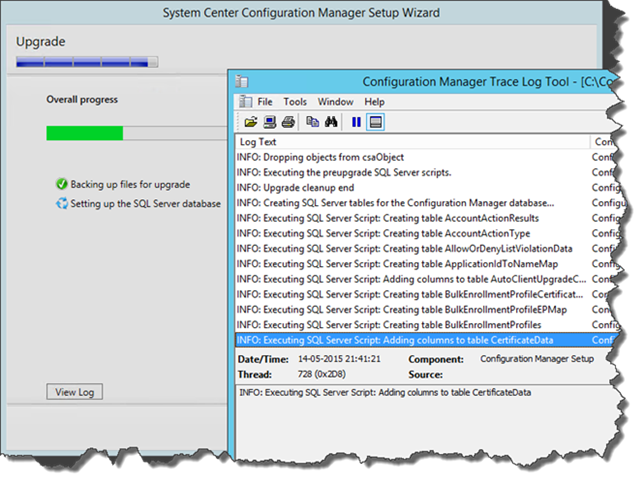Click the Thread value 728 (0x2D8)
644x483 pixels.
[x=322, y=374]
